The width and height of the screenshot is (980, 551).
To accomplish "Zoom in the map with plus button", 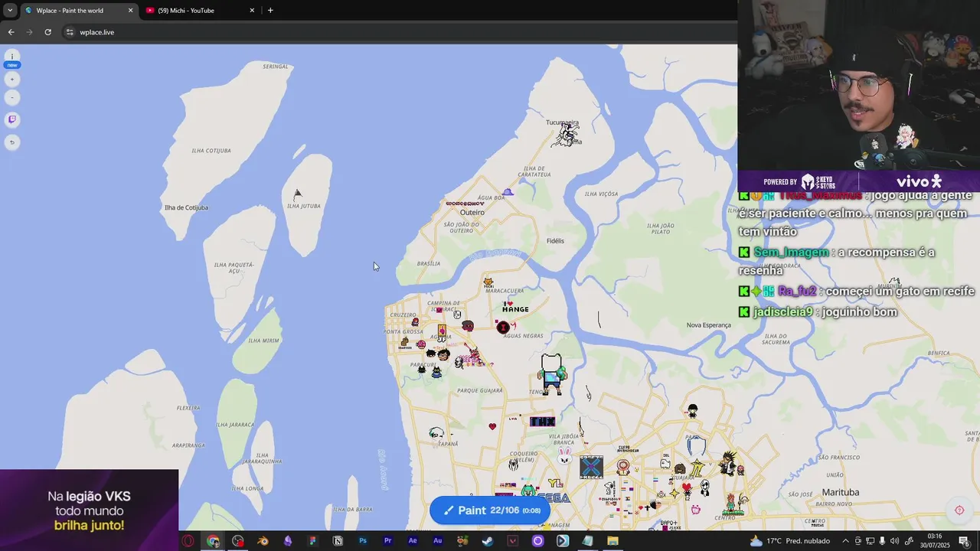I will (11, 79).
